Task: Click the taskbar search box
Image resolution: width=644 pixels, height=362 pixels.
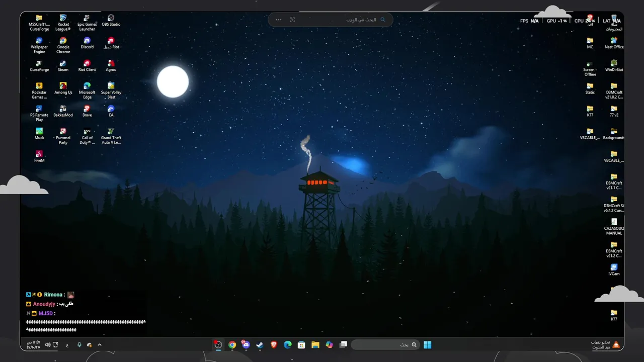Action: coord(385,345)
